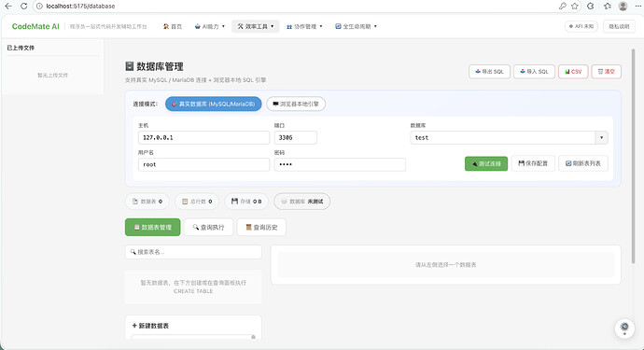The width and height of the screenshot is (644, 350).
Task: Open the floating gear settings button
Action: [x=624, y=328]
